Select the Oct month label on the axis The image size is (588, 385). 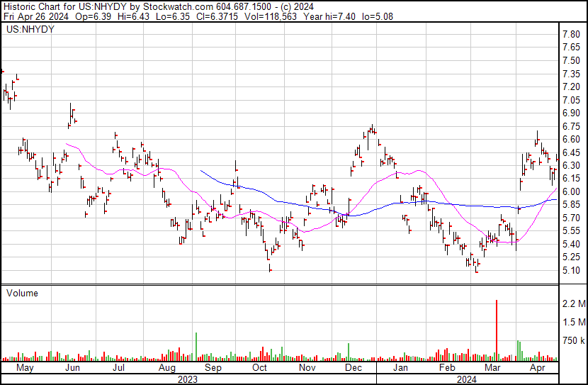click(259, 368)
